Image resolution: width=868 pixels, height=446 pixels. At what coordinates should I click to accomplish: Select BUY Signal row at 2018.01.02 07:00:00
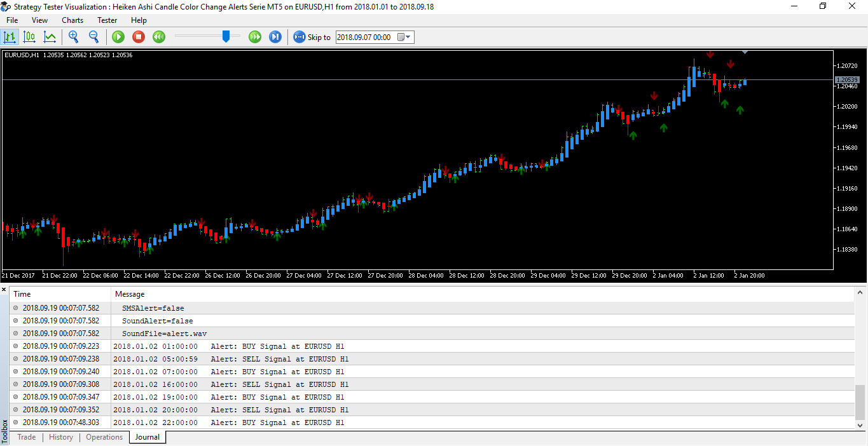432,372
